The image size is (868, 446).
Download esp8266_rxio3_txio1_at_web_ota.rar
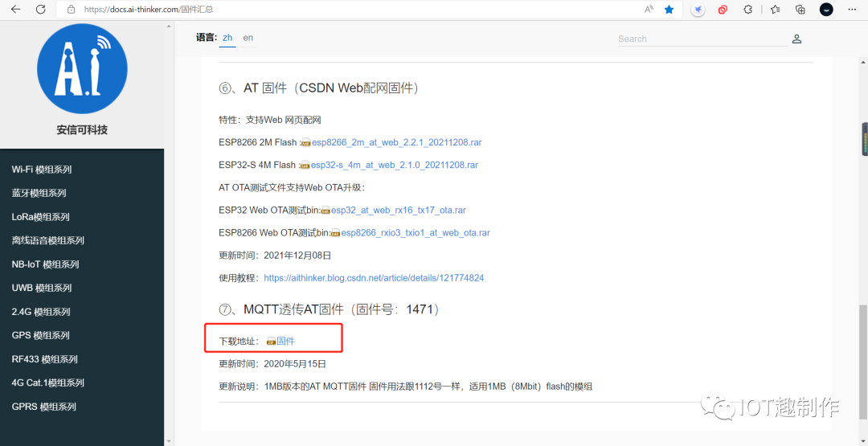click(x=416, y=233)
